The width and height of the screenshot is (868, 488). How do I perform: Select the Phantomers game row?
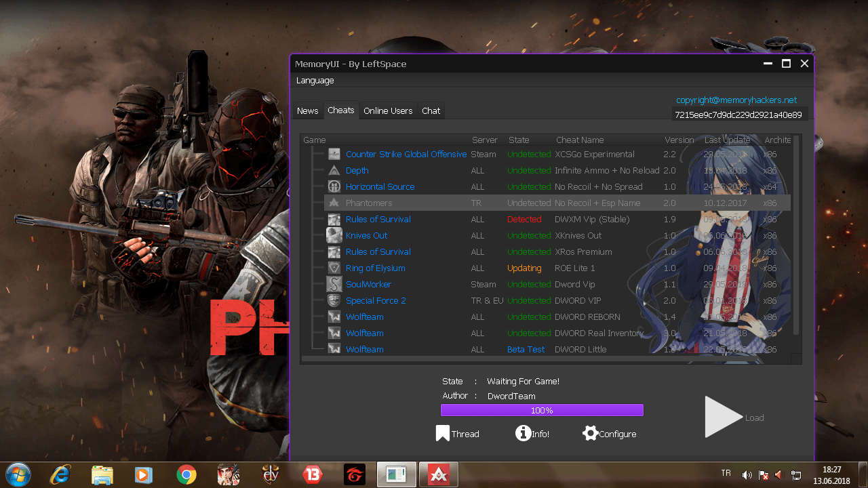(x=557, y=203)
